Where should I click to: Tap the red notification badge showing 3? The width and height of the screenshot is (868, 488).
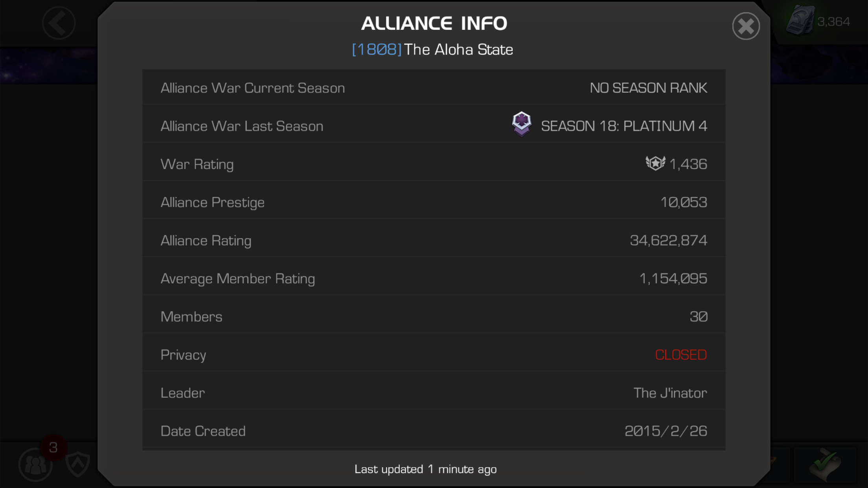point(53,448)
